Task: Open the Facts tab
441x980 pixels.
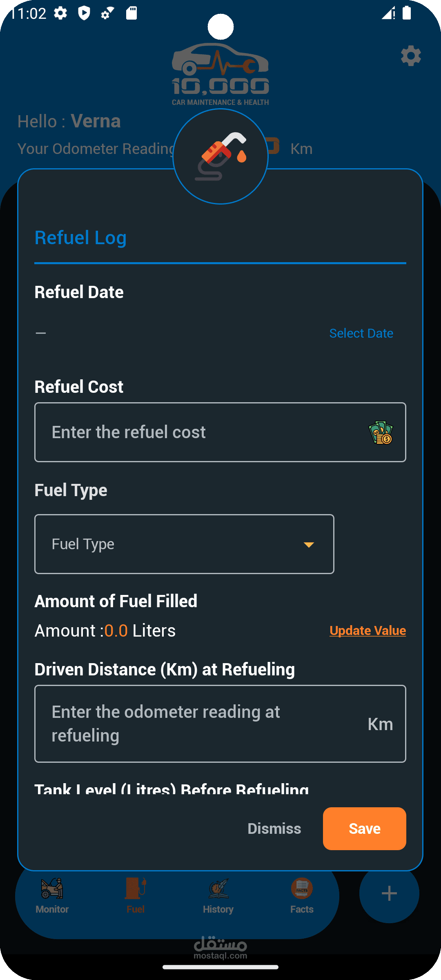Action: click(x=302, y=895)
